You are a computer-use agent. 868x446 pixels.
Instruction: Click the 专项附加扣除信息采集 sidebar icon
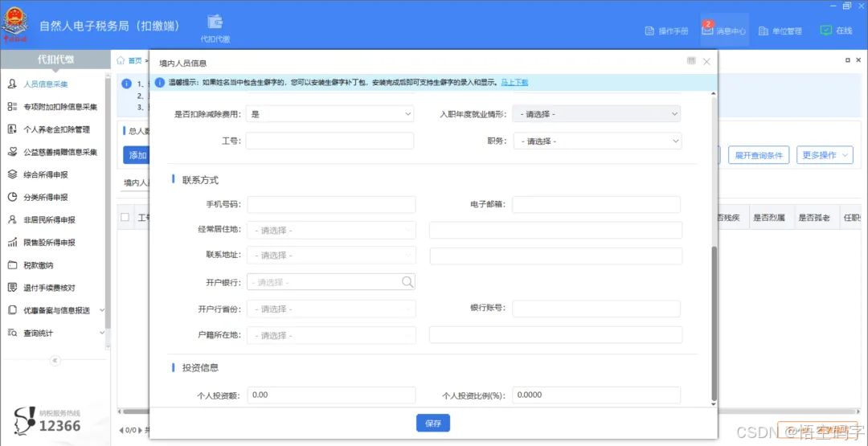tap(12, 107)
